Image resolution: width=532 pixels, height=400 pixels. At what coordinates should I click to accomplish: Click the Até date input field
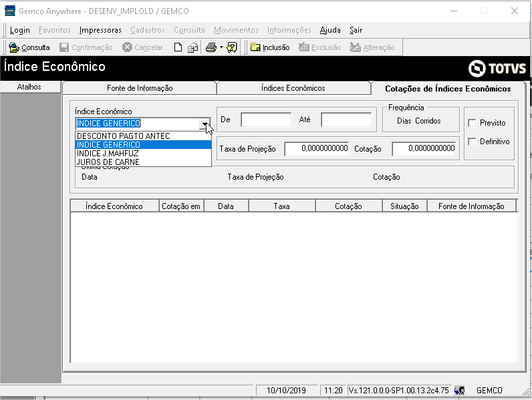(x=346, y=120)
